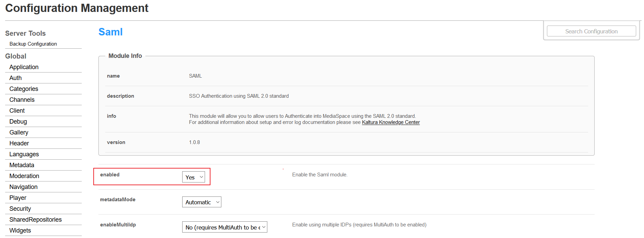The width and height of the screenshot is (644, 238).
Task: Open the metadataMode Automatic dropdown
Action: (x=202, y=202)
